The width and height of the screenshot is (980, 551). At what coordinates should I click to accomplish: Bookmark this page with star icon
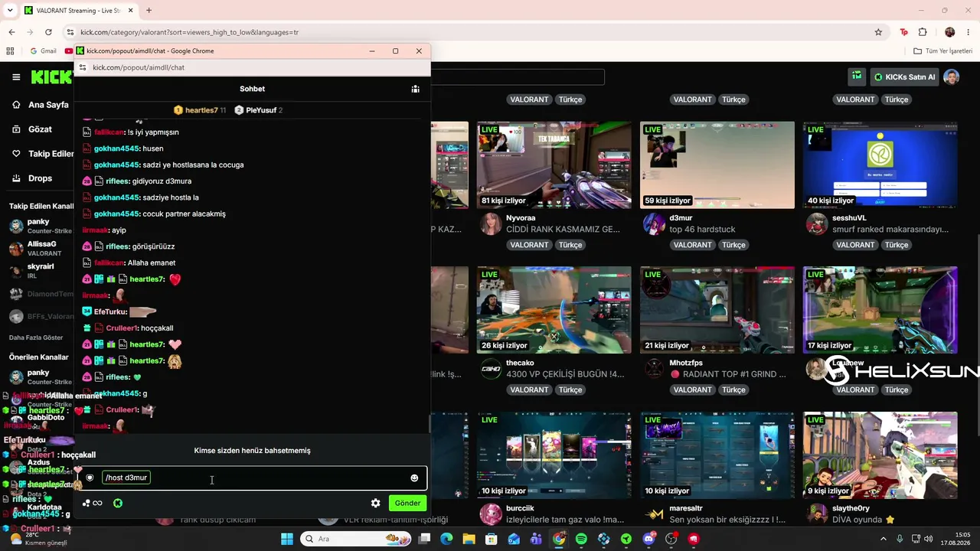[878, 32]
